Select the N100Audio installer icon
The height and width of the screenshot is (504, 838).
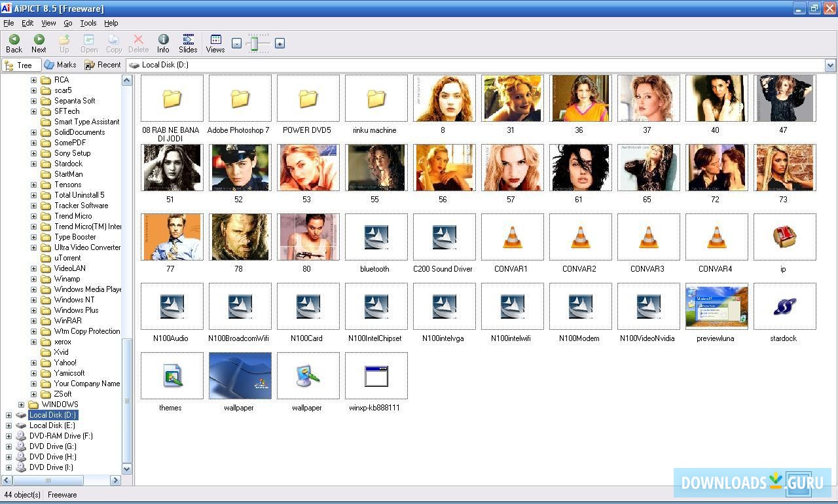[172, 306]
